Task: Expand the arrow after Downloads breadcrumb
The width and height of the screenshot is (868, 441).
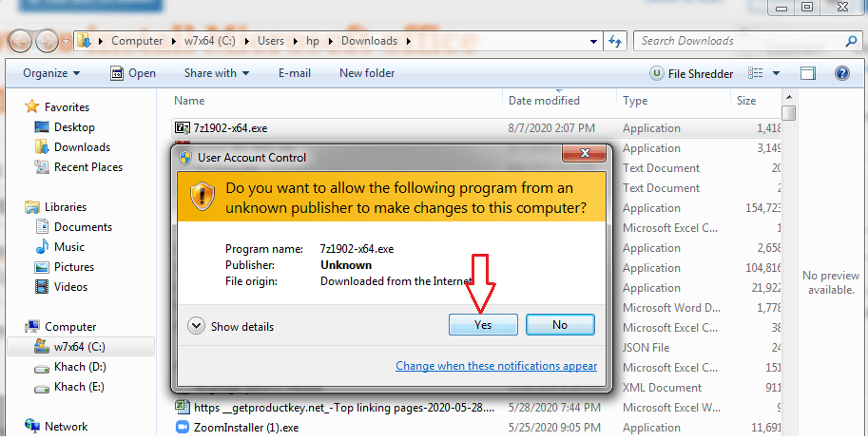Action: (409, 41)
